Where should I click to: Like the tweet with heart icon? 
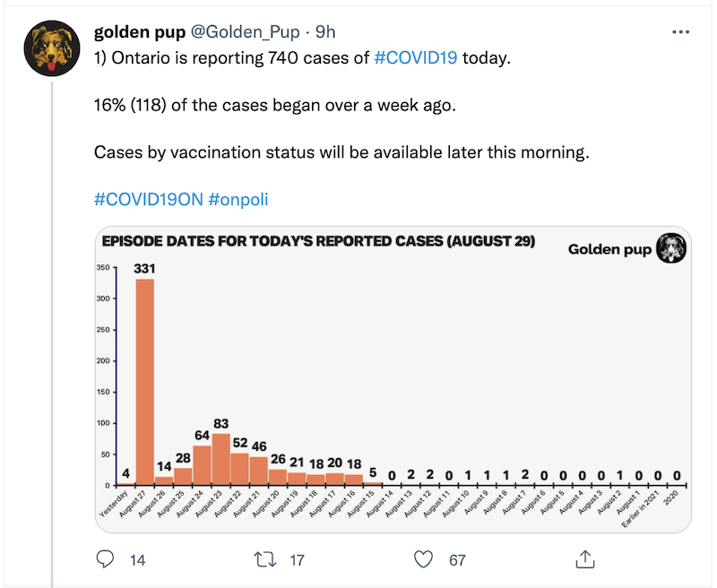423,559
